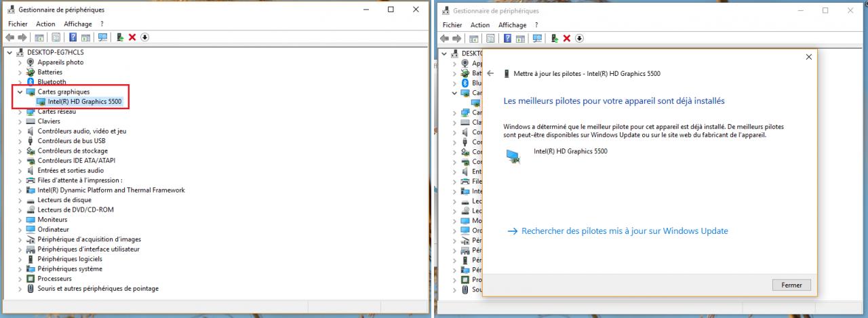Image resolution: width=868 pixels, height=318 pixels.
Task: Close the driver update dialog with X
Action: pyautogui.click(x=808, y=57)
